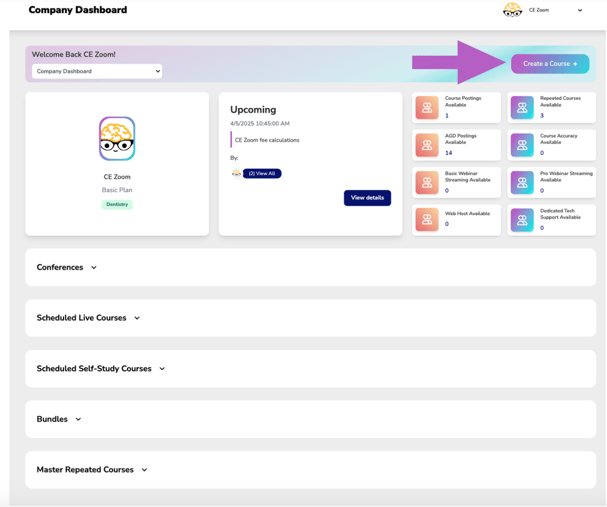Click the Course Postings value 1
Viewport: 607px width, 507px height.
click(447, 115)
